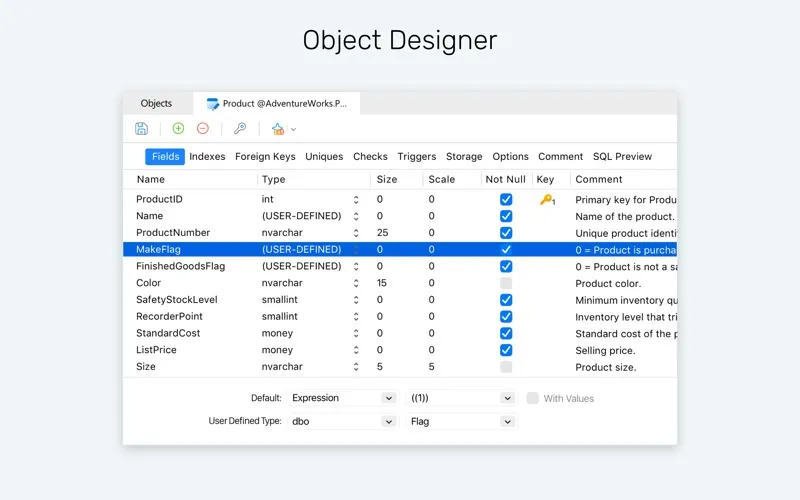Click the Name column header
Viewport: 800px width, 500px height.
[151, 180]
